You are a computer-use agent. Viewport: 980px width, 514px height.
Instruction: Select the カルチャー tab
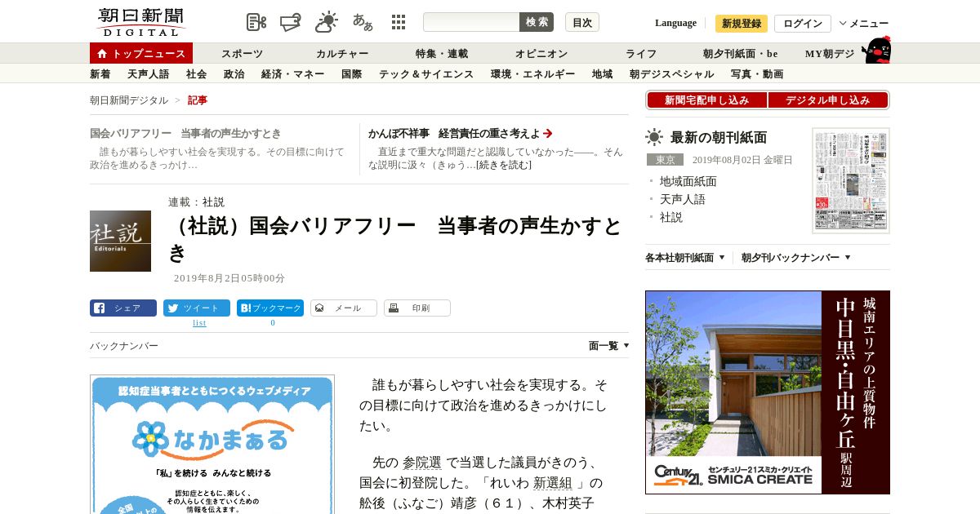[x=342, y=54]
